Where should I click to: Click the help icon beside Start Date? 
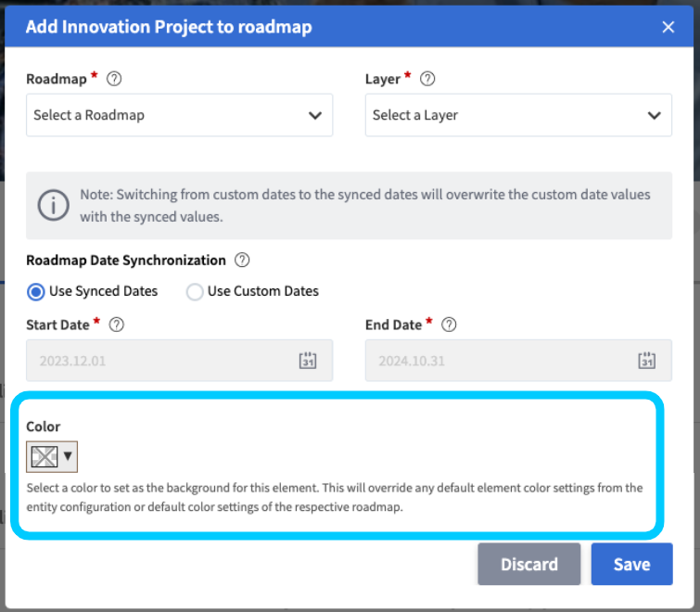117,325
